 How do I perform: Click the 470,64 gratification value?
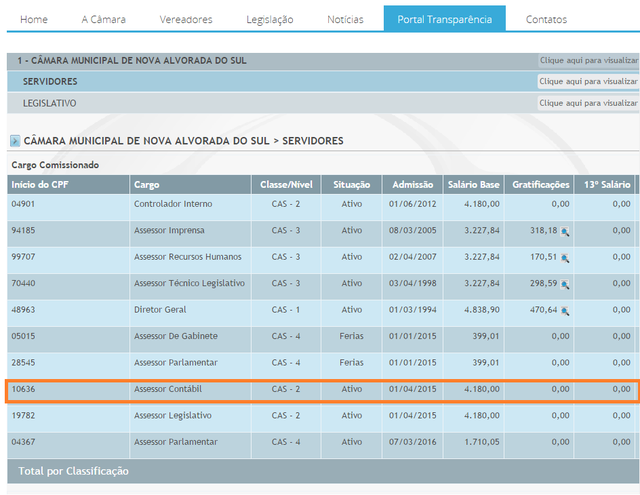point(544,310)
